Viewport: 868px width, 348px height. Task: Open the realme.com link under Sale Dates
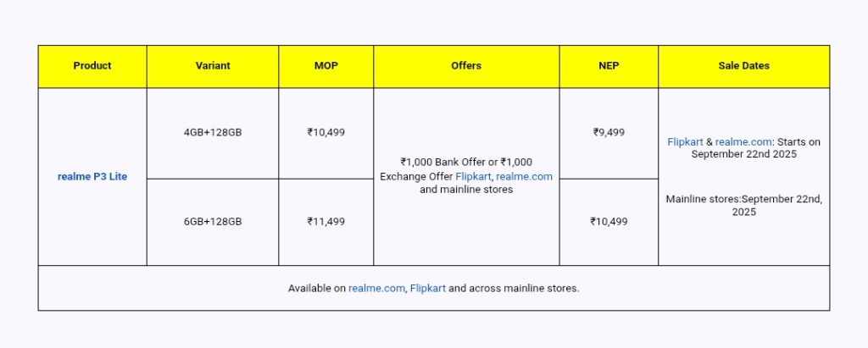click(743, 141)
